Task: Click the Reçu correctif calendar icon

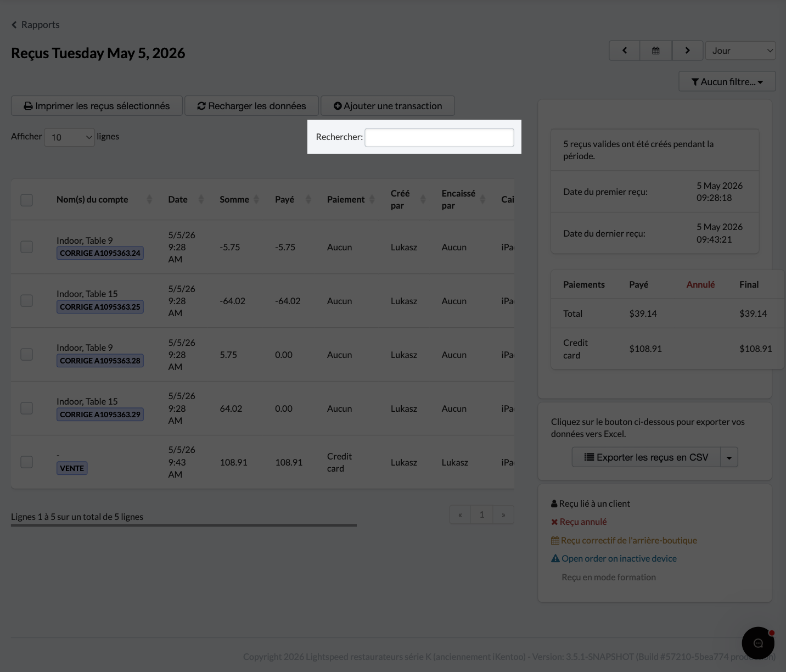Action: [x=555, y=541]
